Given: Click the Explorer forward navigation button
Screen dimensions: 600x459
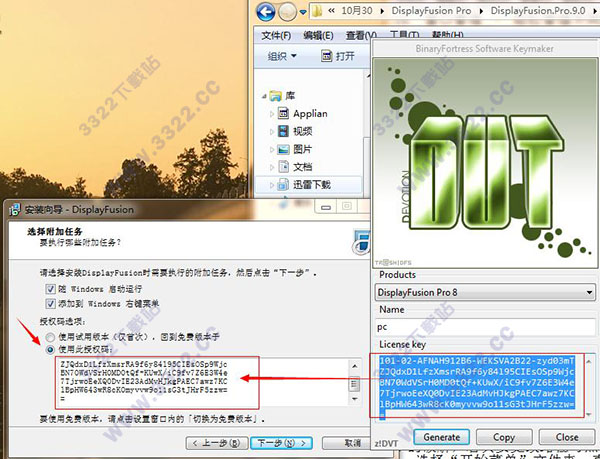Looking at the screenshot, I should pos(287,12).
